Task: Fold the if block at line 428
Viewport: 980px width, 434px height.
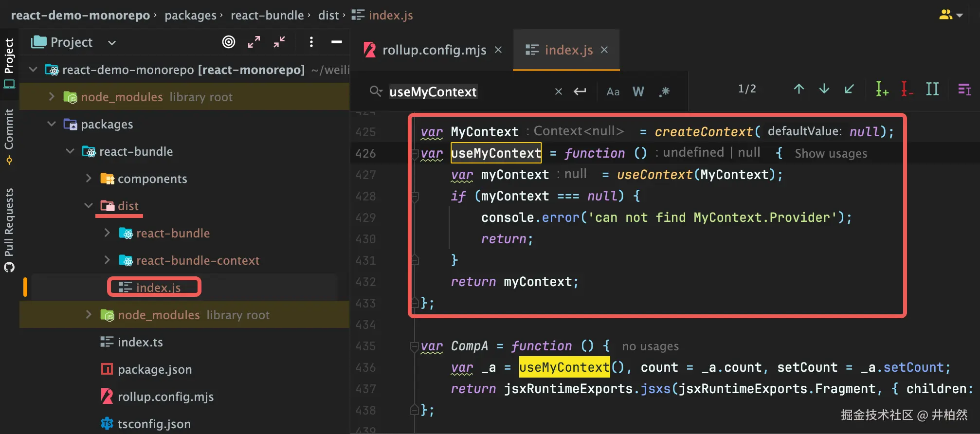Action: click(415, 197)
